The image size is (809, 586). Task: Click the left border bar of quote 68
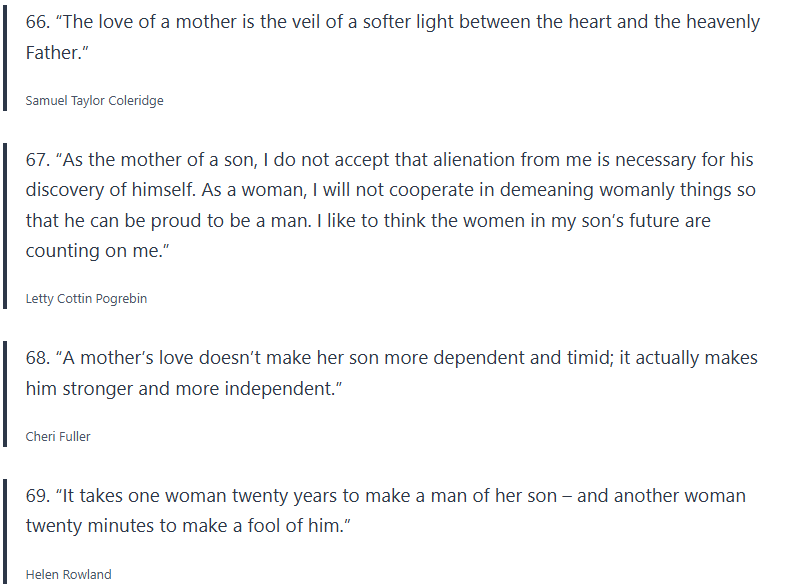click(7, 391)
